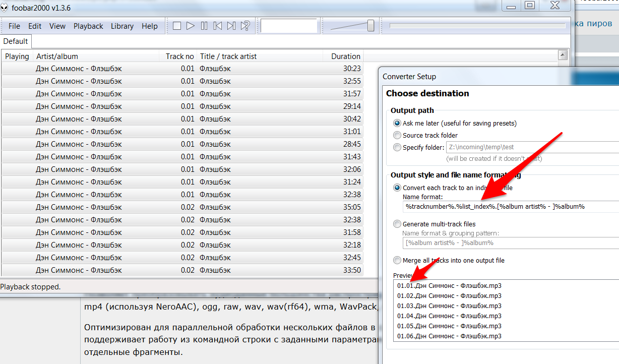Choose 'Source track folder' radio button
Screen dimensions: 619x364
pyautogui.click(x=398, y=135)
